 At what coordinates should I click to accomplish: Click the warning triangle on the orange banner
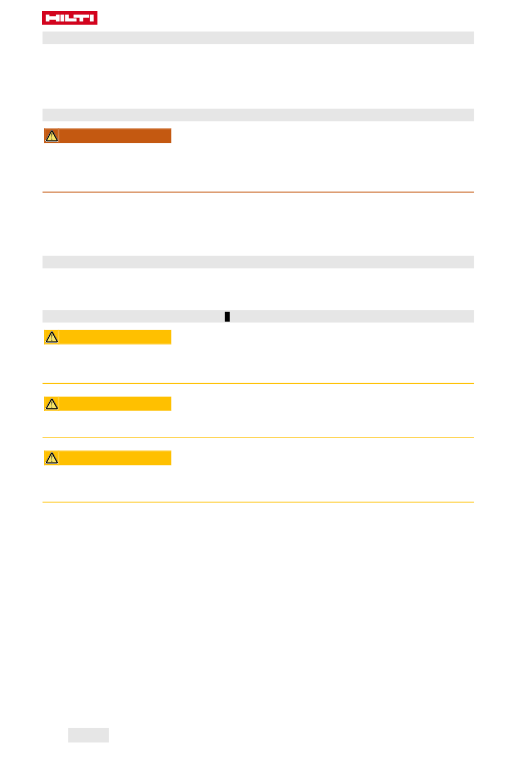pos(52,136)
